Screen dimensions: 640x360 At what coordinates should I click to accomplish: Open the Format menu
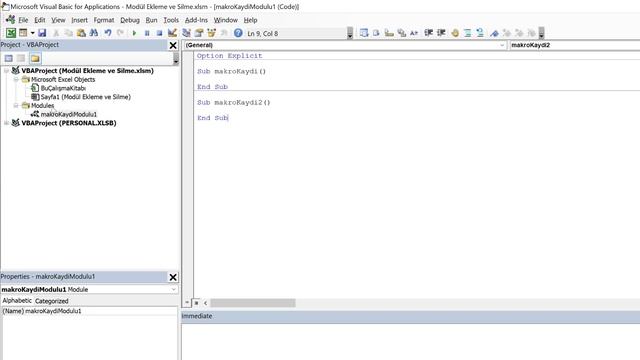(x=104, y=20)
